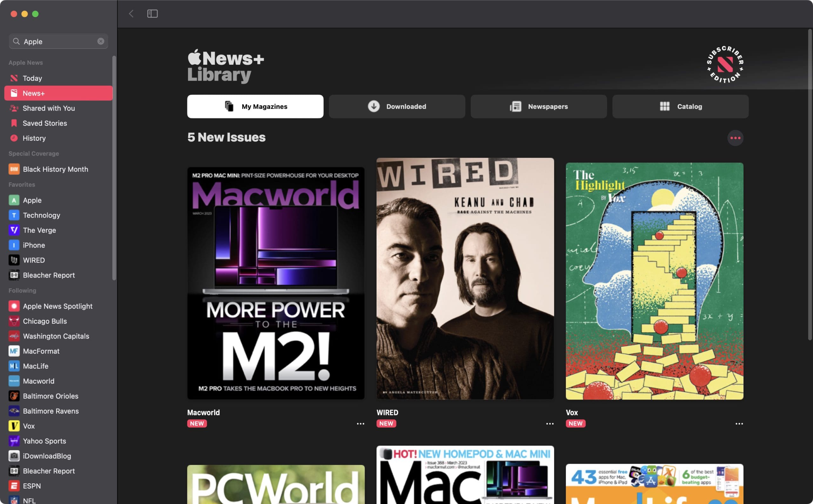The height and width of the screenshot is (504, 813).
Task: Switch to My Magazines tab
Action: coord(255,106)
